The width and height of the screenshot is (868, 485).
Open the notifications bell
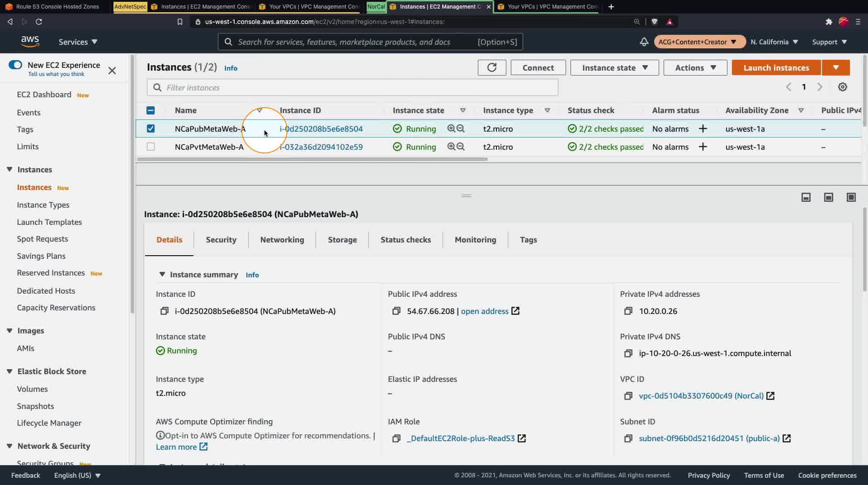[x=644, y=42]
